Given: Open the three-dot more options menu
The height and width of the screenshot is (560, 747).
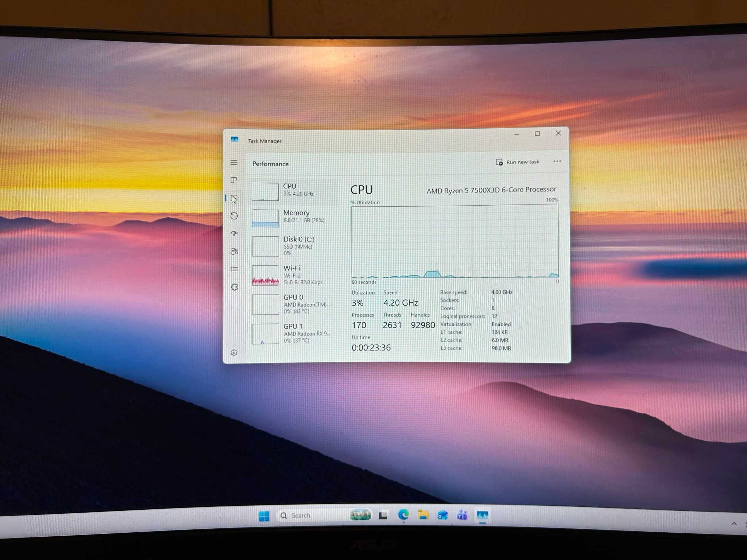Looking at the screenshot, I should [x=557, y=161].
